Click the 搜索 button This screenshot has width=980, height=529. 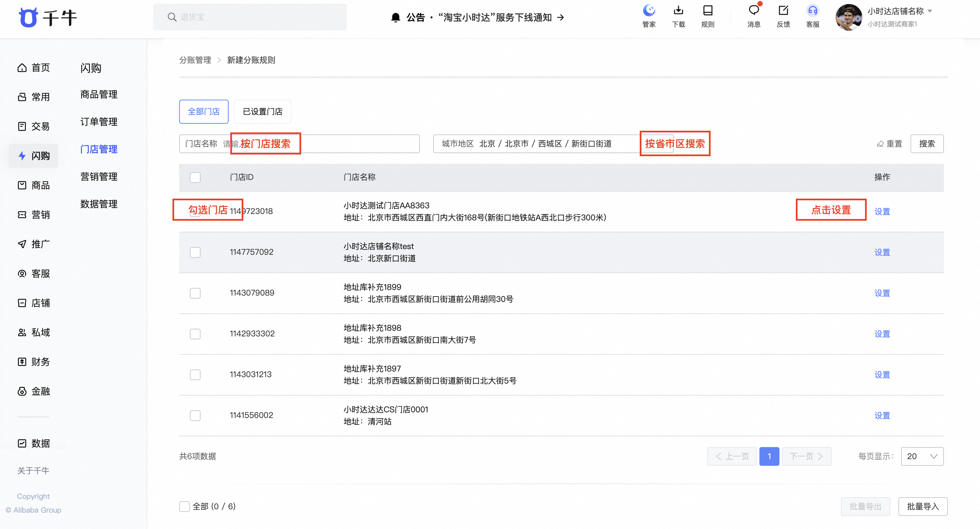(x=927, y=144)
